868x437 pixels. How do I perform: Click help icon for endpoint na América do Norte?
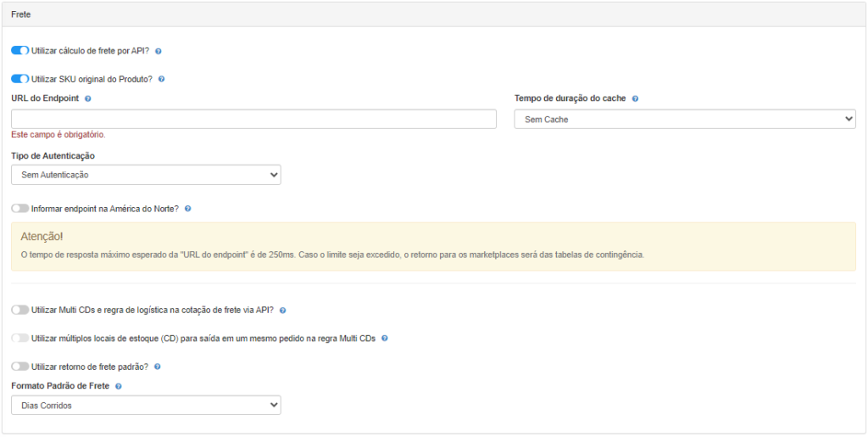pyautogui.click(x=187, y=209)
